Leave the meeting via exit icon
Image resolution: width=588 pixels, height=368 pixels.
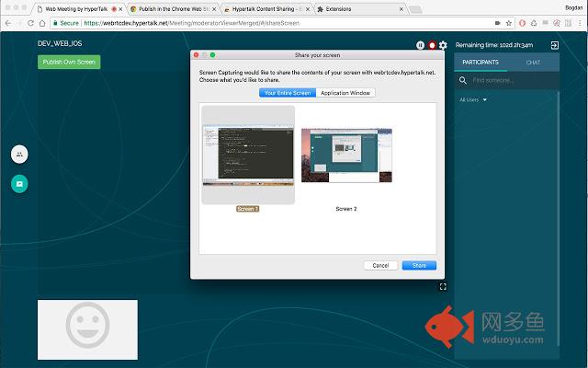tap(555, 45)
